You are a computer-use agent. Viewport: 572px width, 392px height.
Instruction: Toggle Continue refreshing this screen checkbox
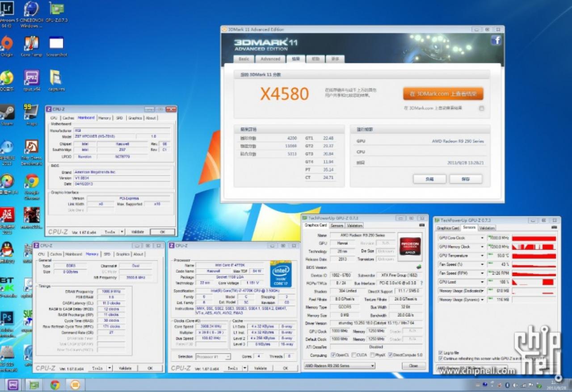pyautogui.click(x=441, y=358)
